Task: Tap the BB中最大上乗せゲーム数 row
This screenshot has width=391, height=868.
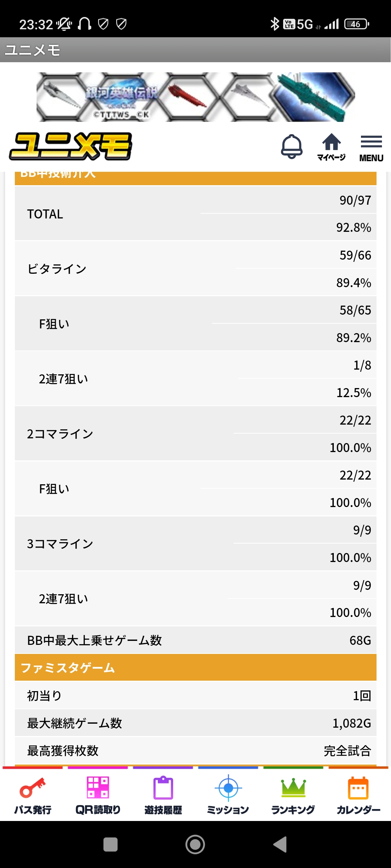Action: (x=195, y=641)
